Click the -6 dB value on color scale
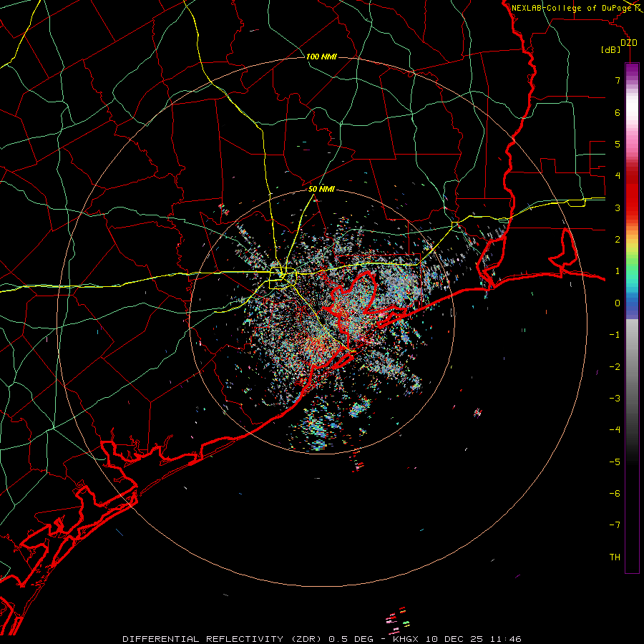 [x=615, y=494]
